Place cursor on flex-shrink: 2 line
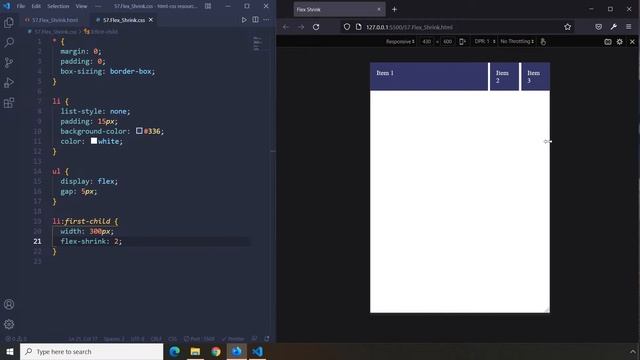Screen dimensions: 640x360 click(x=91, y=241)
